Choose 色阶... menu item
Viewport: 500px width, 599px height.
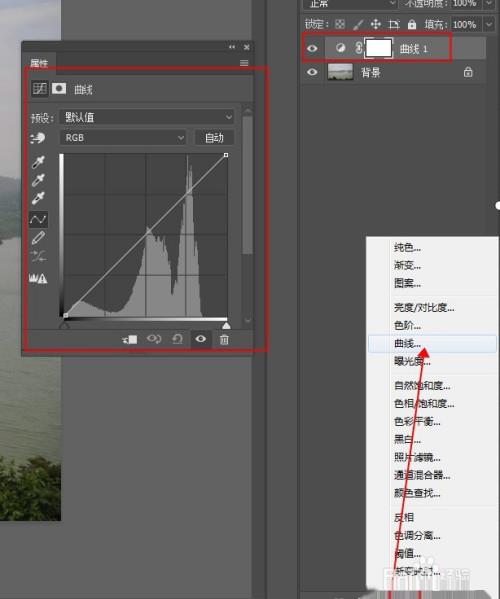tap(432, 325)
